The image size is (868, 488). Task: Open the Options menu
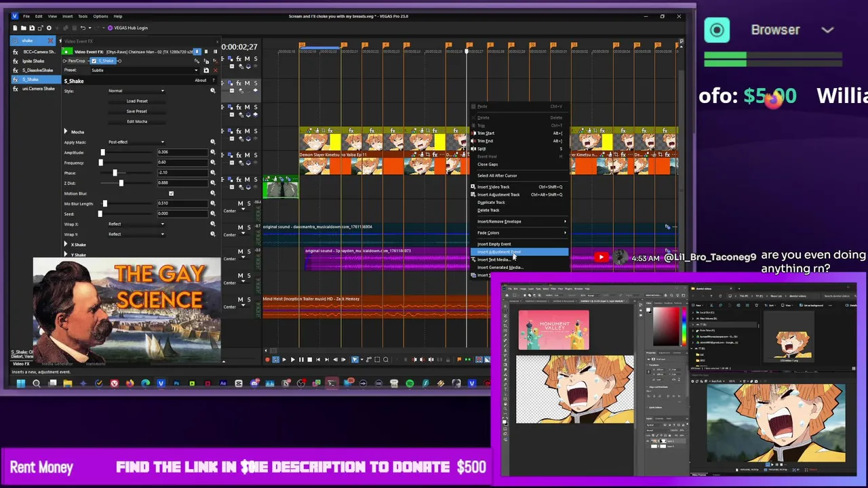point(100,16)
